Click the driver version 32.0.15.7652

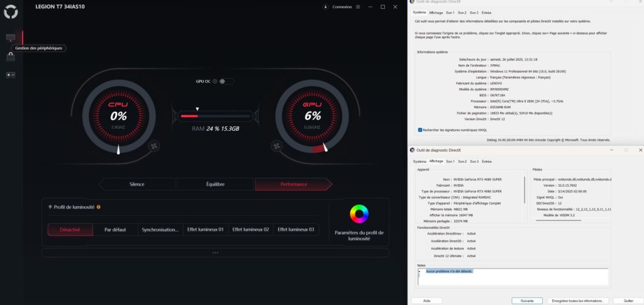(x=568, y=185)
